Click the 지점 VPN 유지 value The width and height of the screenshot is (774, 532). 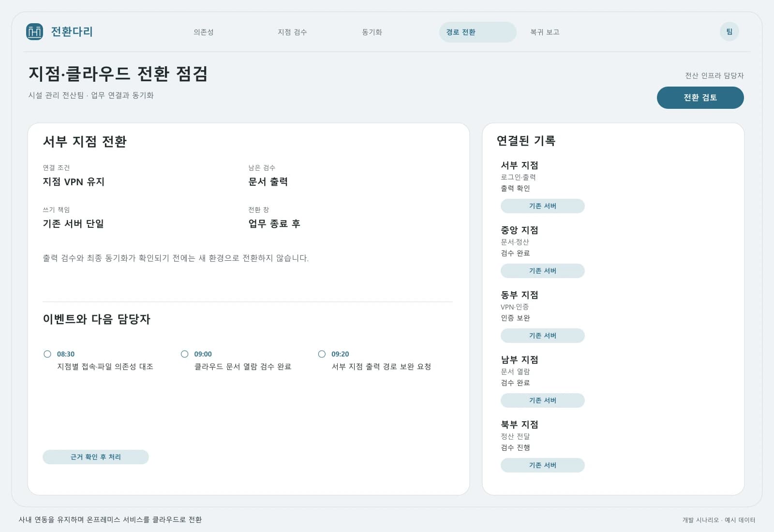(74, 182)
